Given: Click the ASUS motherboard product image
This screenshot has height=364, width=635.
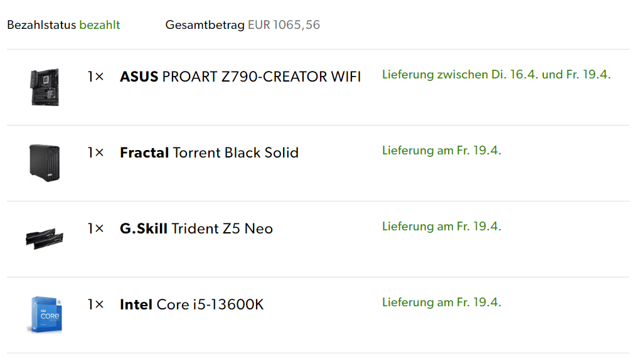Looking at the screenshot, I should [x=44, y=87].
